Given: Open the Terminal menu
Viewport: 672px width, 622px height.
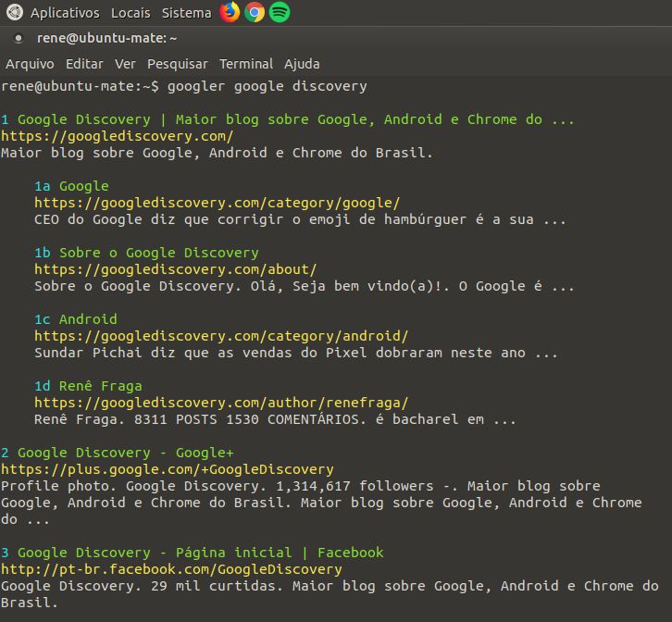Looking at the screenshot, I should click(x=246, y=64).
